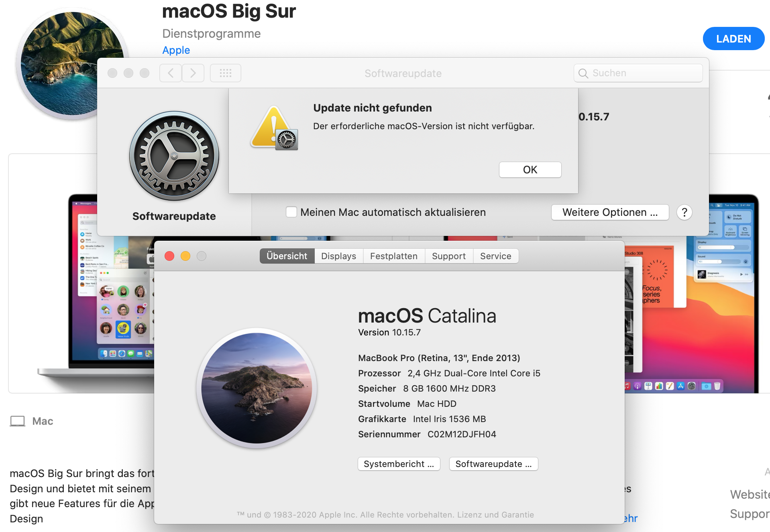Click the macOS Catalina island image
Viewport: 770px width, 532px height.
point(257,388)
